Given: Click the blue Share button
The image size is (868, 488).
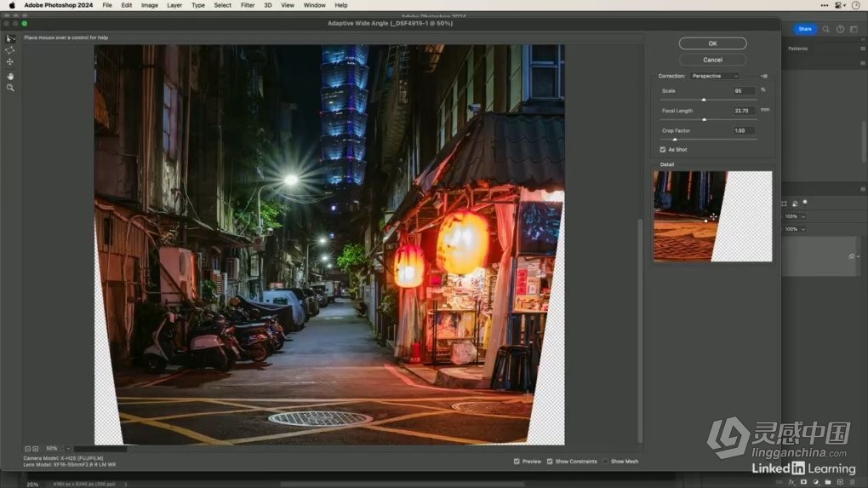Looking at the screenshot, I should pos(805,29).
